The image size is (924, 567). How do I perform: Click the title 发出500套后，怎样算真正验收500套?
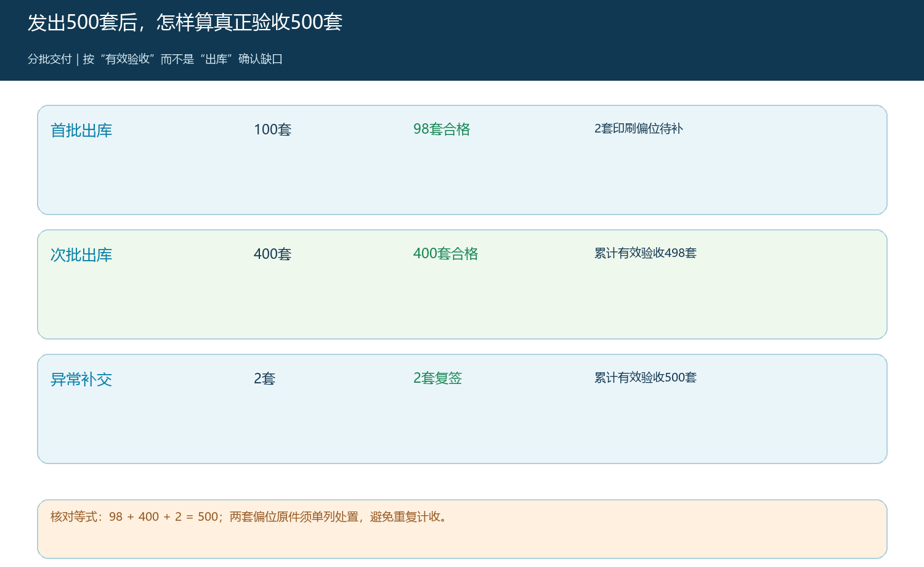point(185,22)
